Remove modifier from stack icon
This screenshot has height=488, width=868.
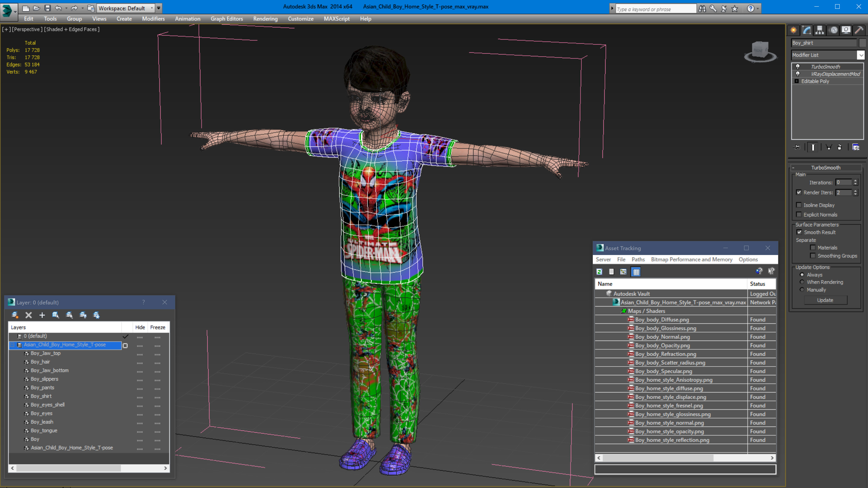click(x=840, y=147)
